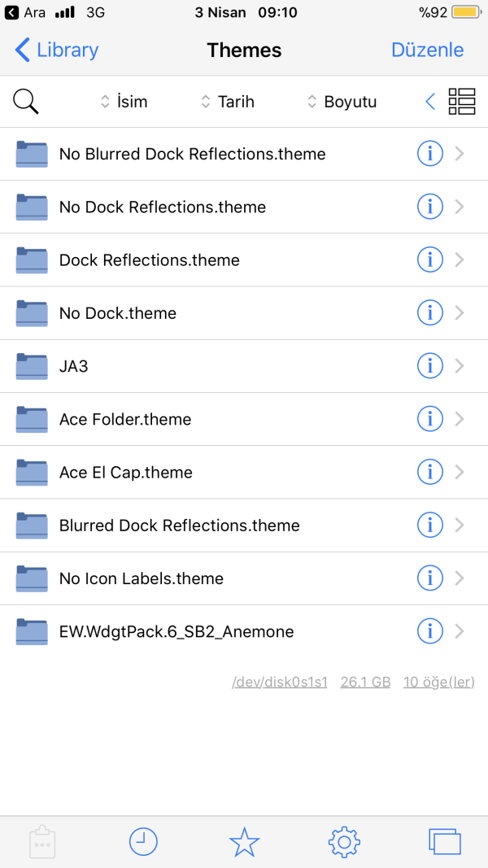Open the favorites star icon

click(244, 842)
